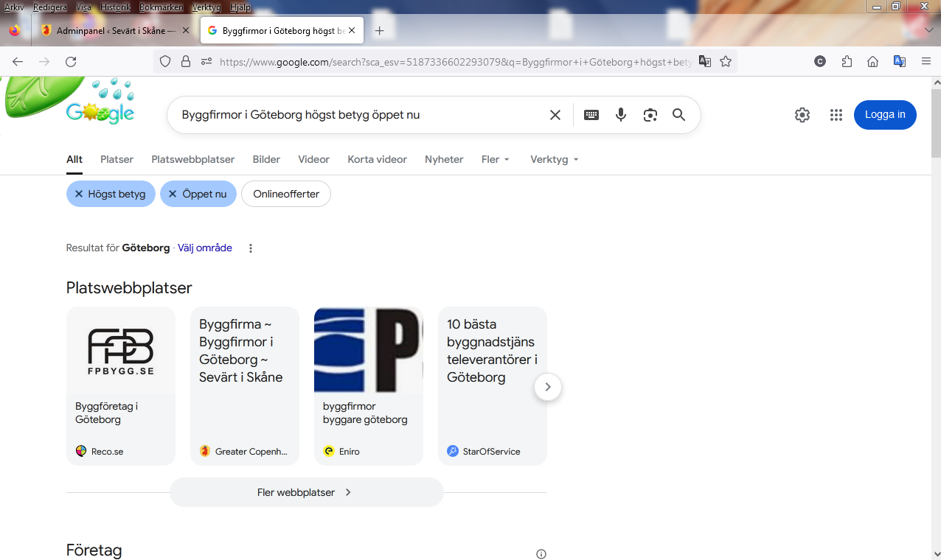This screenshot has width=941, height=560.
Task: Bookmark this page with star icon
Action: pos(726,62)
